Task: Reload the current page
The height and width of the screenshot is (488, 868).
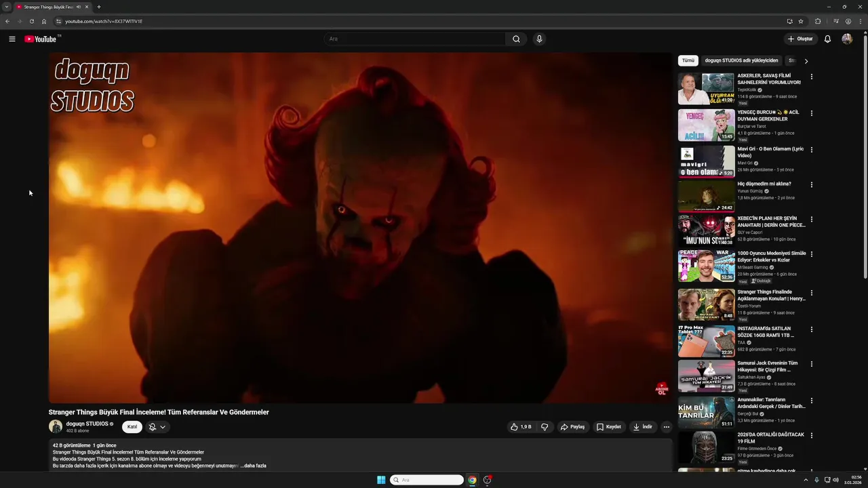Action: (31, 21)
